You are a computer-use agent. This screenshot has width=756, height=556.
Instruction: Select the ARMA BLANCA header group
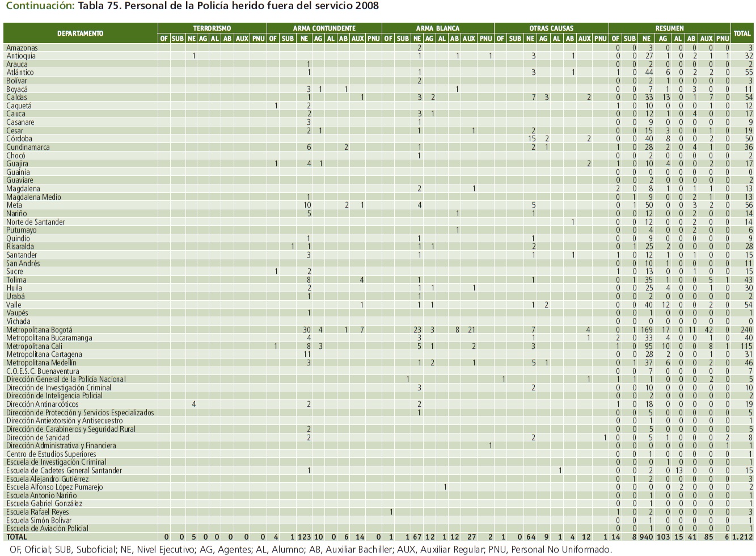pyautogui.click(x=437, y=28)
